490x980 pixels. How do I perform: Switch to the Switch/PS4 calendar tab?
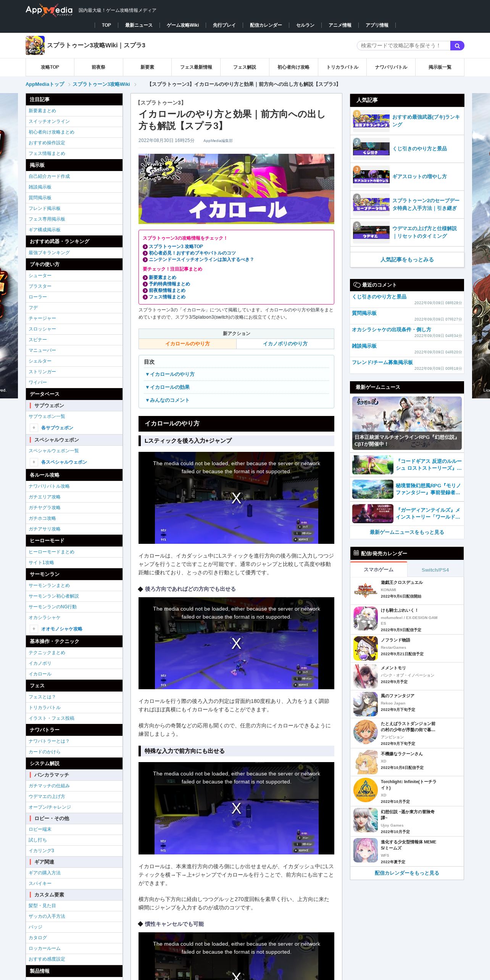click(x=435, y=570)
